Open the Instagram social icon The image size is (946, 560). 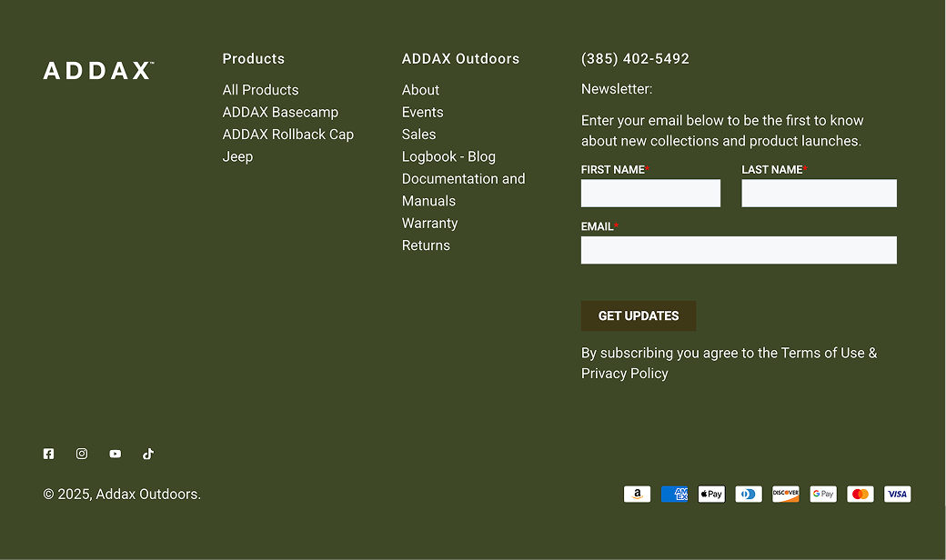point(82,454)
